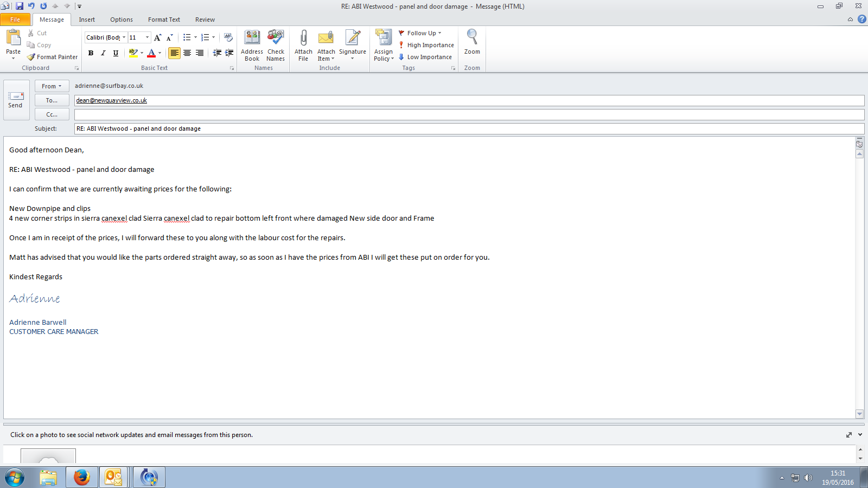Mark message as Low Importance

coord(425,57)
